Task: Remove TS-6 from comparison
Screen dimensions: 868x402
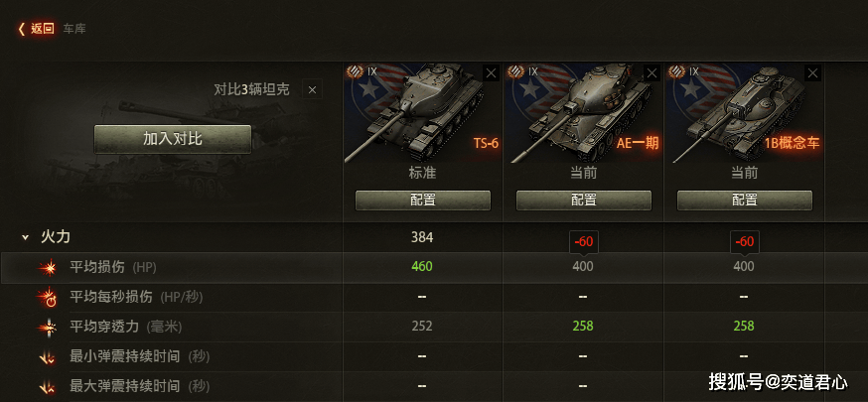Action: 491,72
